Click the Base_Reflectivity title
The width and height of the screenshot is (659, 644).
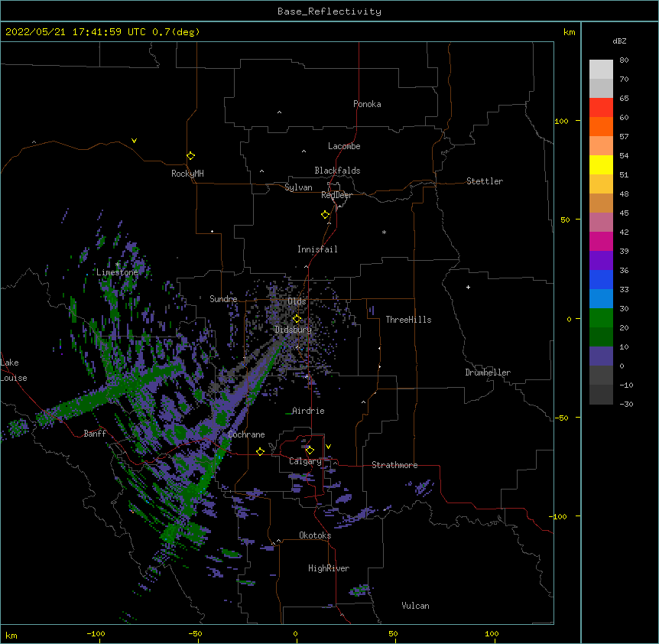329,11
